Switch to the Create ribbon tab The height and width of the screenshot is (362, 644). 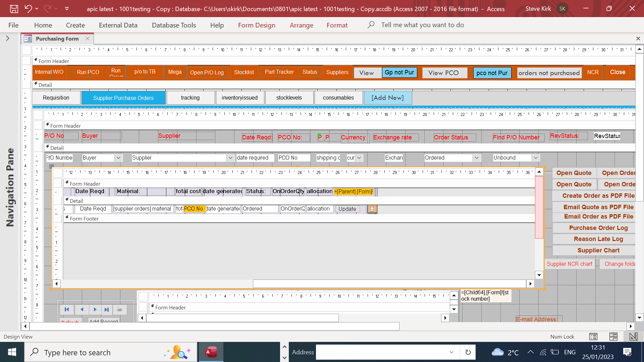75,25
